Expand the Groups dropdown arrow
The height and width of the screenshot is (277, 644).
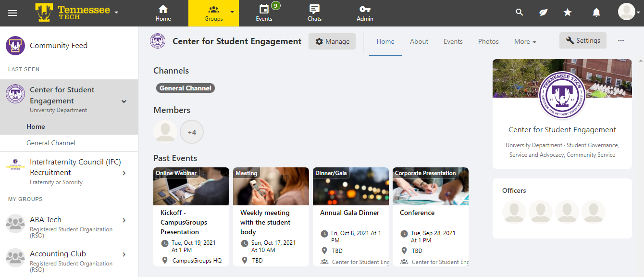[232, 12]
